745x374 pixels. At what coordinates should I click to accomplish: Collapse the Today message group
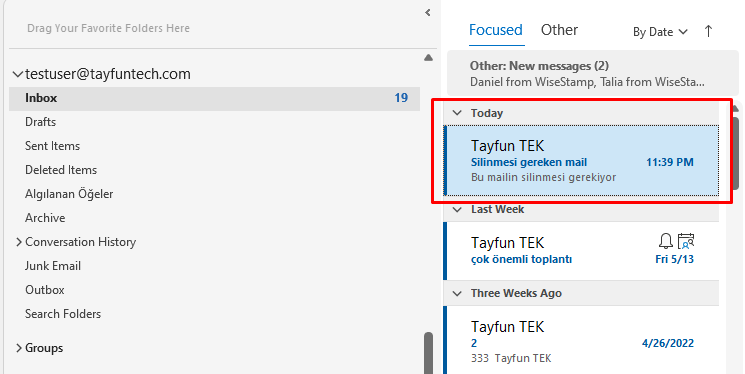point(457,113)
